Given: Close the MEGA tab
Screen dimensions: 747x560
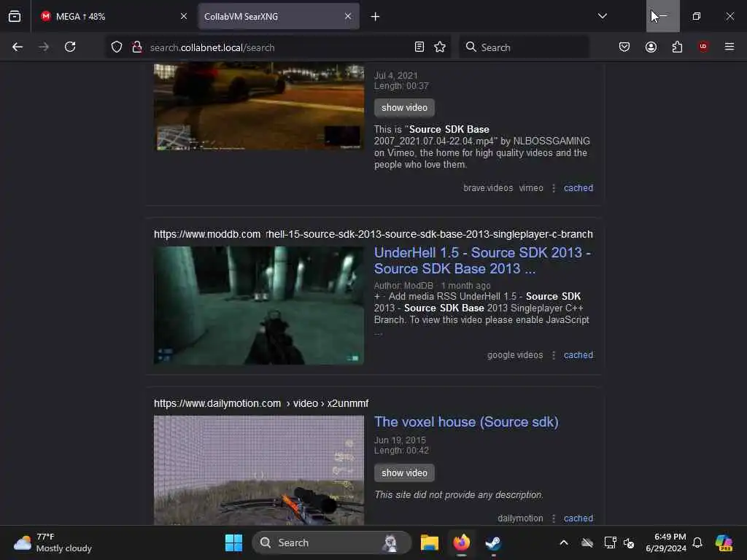Looking at the screenshot, I should tap(183, 16).
